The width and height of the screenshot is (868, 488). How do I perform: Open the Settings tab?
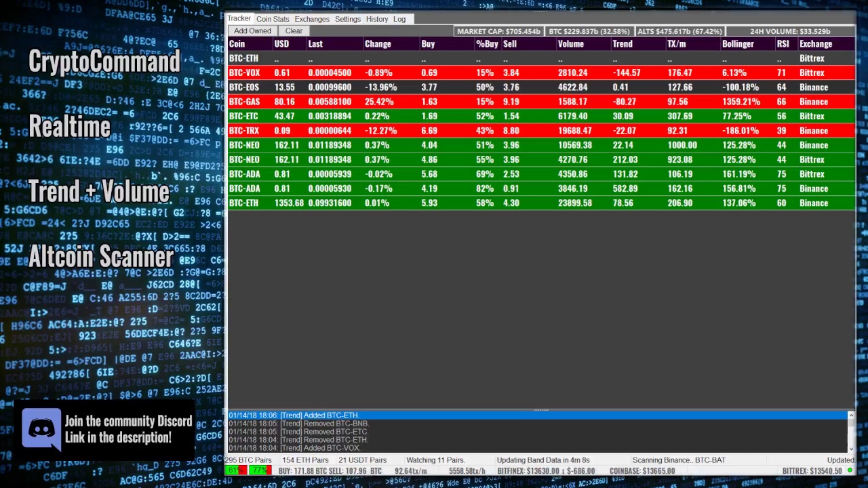point(348,19)
